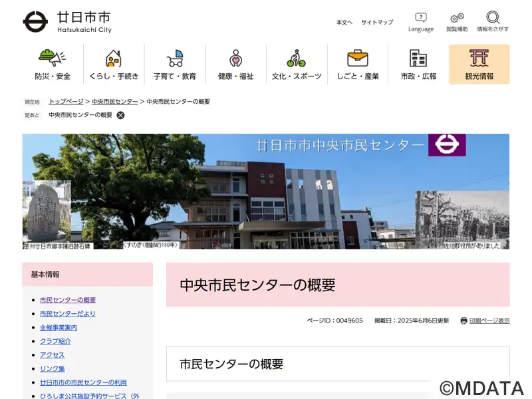The width and height of the screenshot is (532, 399).
Task: Click current breadcrumb text 中央市民センターの概要
Action: 178,102
